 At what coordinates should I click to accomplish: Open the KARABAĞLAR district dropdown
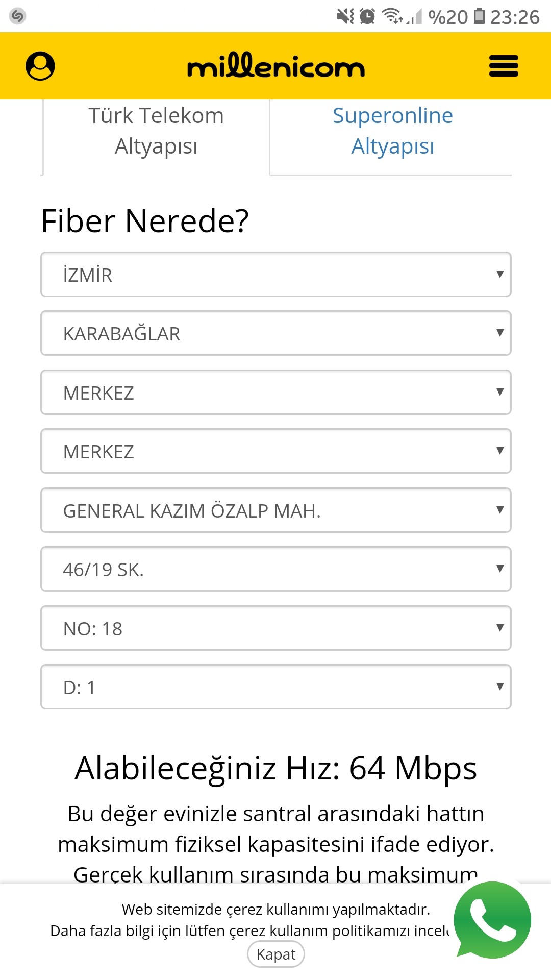coord(275,333)
